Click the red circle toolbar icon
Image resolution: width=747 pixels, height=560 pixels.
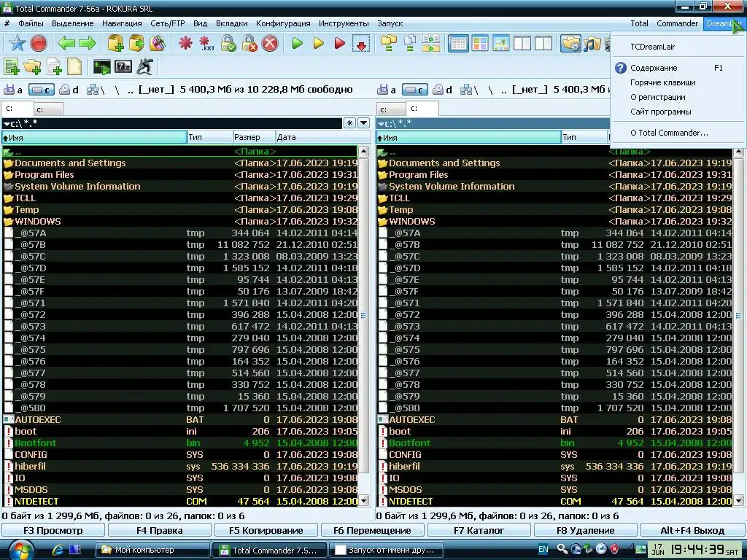[x=39, y=43]
